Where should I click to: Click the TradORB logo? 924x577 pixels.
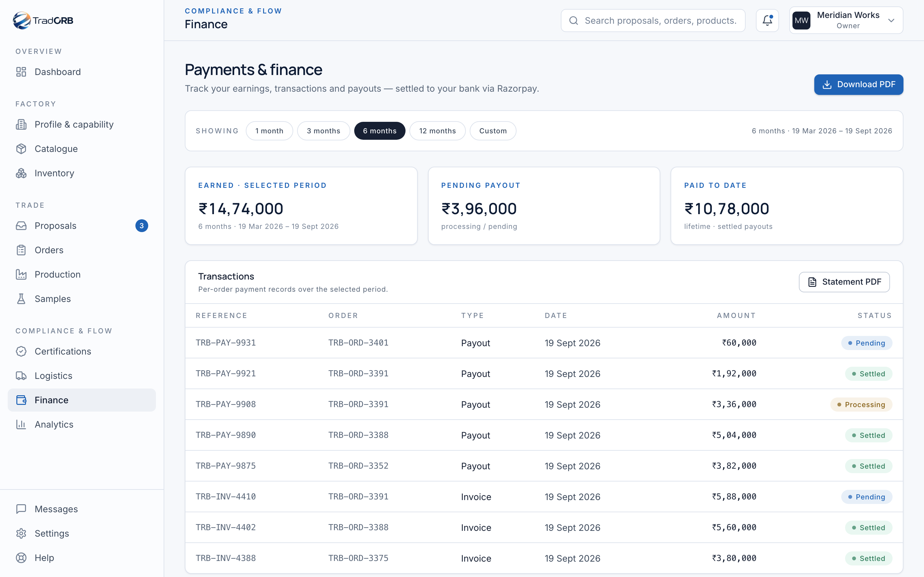point(43,21)
